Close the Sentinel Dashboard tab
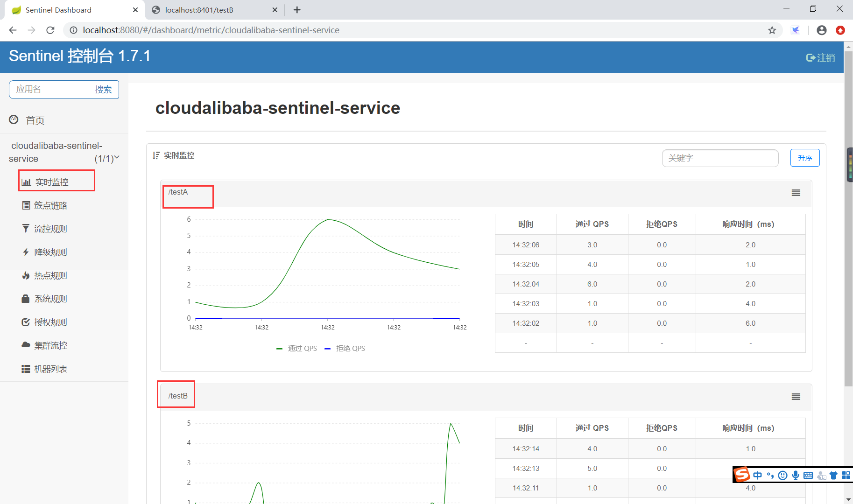 tap(135, 10)
